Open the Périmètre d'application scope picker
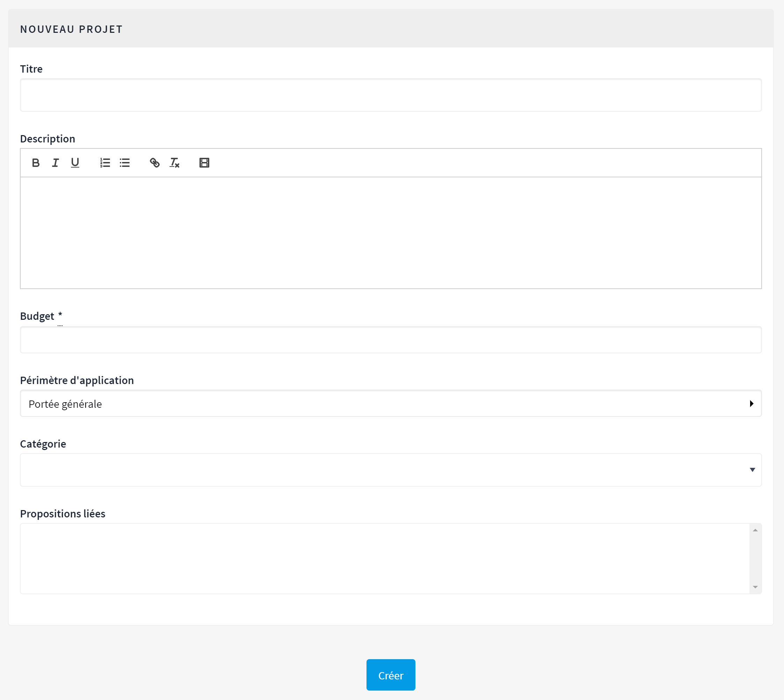784x700 pixels. tap(385, 404)
